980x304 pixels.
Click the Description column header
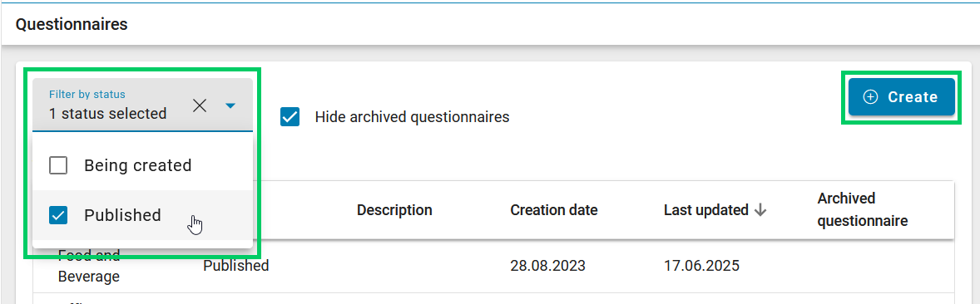[x=394, y=210]
